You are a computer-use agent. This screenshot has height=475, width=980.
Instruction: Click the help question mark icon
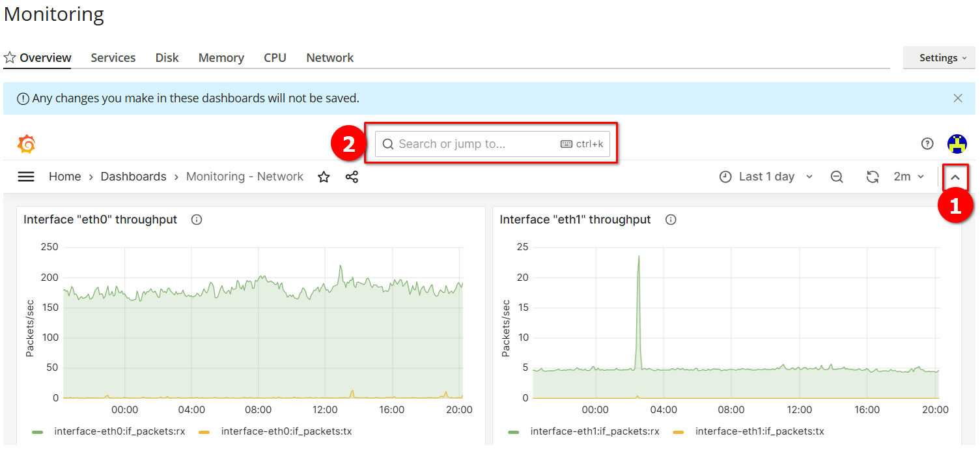pos(927,144)
